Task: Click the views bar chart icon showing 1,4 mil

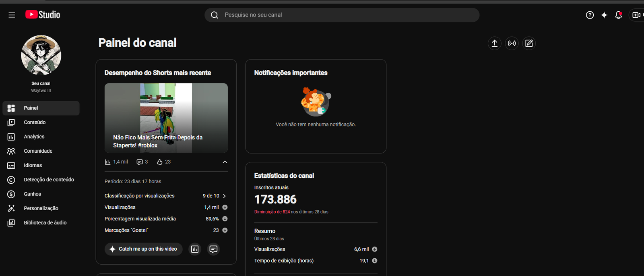Action: [x=107, y=162]
